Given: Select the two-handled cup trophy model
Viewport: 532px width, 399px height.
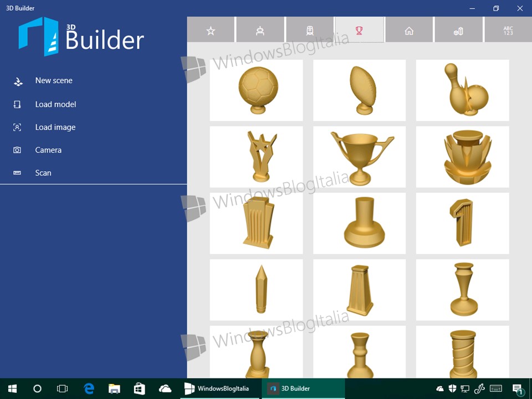Looking at the screenshot, I should (359, 157).
